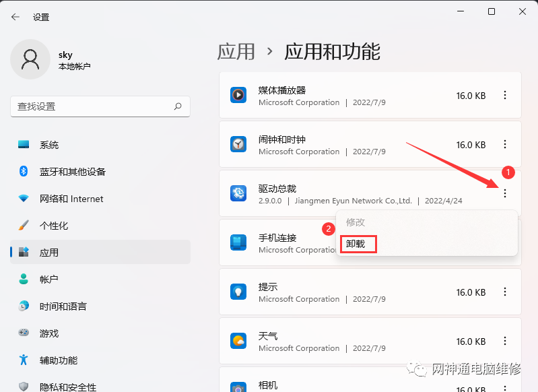This screenshot has height=392, width=538.
Task: Click the back arrow in Settings
Action: (x=15, y=17)
